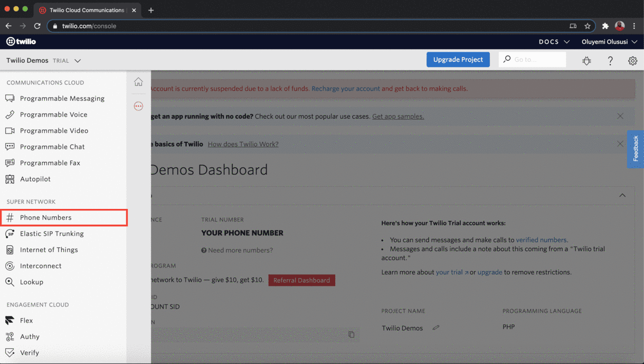The image size is (644, 364).
Task: Select Lookup item
Action: pos(32,282)
